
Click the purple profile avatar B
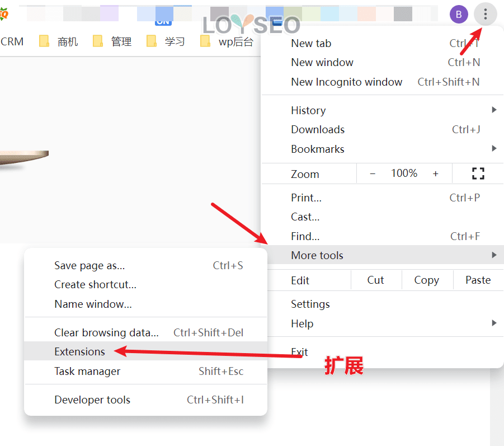click(x=458, y=14)
